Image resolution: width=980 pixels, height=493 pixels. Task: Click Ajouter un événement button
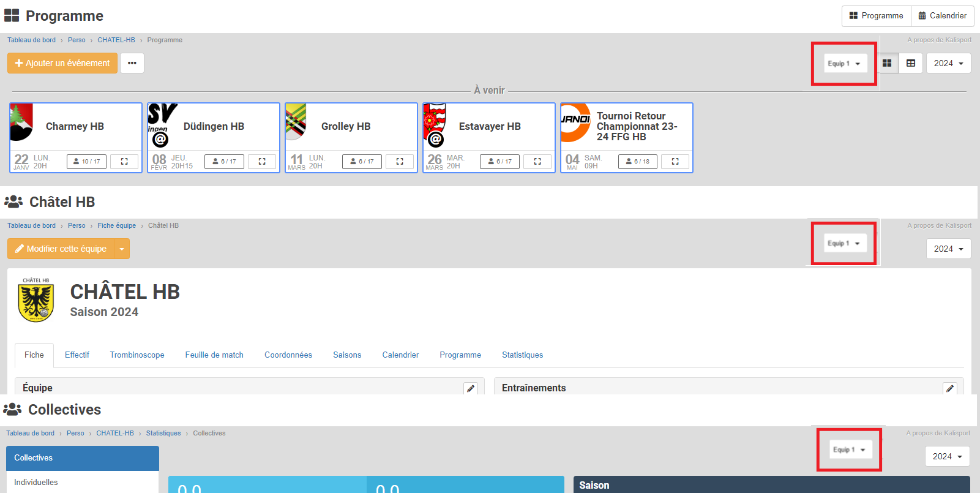coord(62,63)
